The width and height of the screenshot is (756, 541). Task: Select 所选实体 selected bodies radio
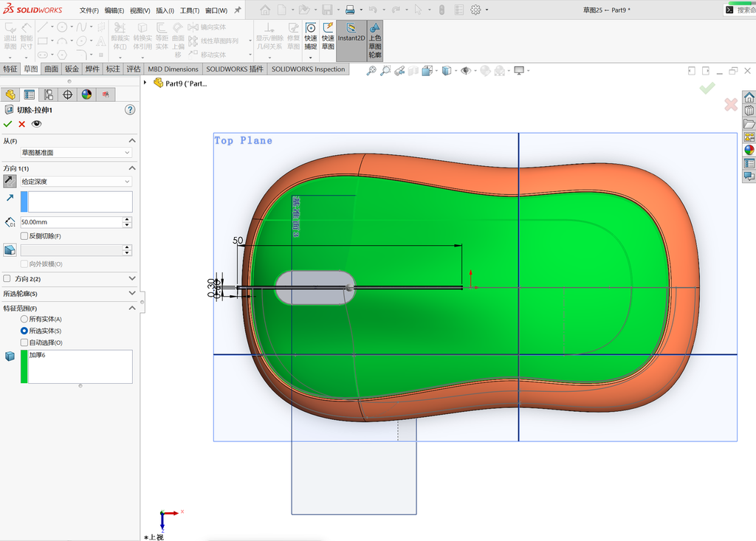click(24, 331)
